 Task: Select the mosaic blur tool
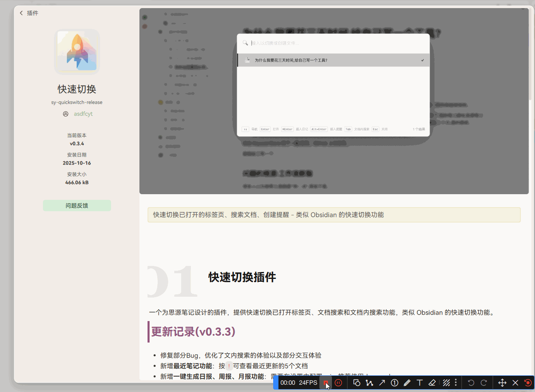point(446,382)
